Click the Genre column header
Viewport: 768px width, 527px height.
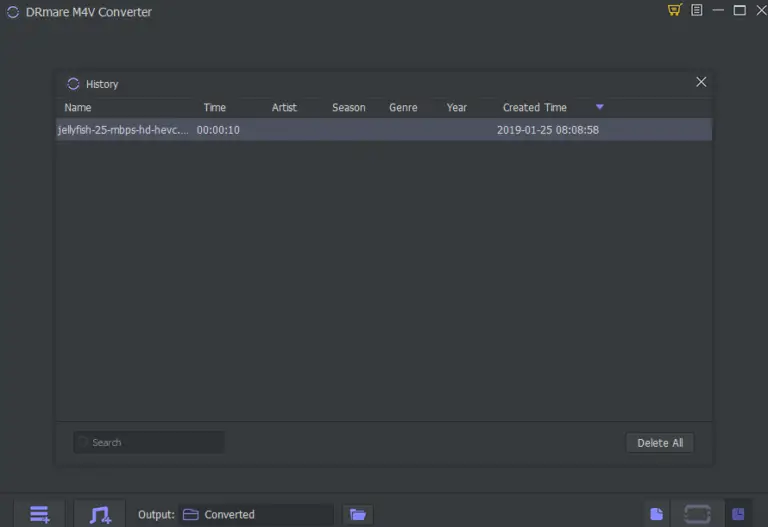(403, 108)
